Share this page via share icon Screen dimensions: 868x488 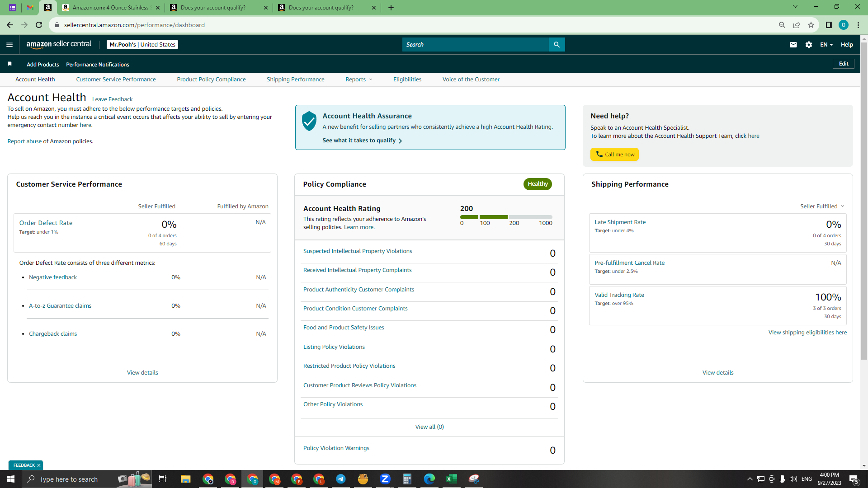[797, 25]
